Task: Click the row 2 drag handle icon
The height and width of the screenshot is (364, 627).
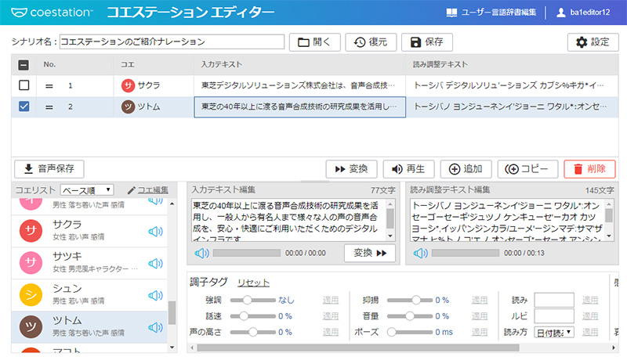Action: pyautogui.click(x=49, y=106)
